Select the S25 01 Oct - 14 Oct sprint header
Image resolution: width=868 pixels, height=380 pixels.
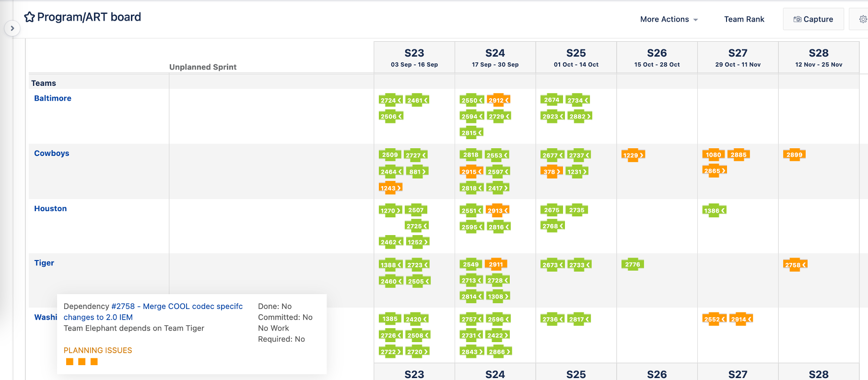[576, 58]
